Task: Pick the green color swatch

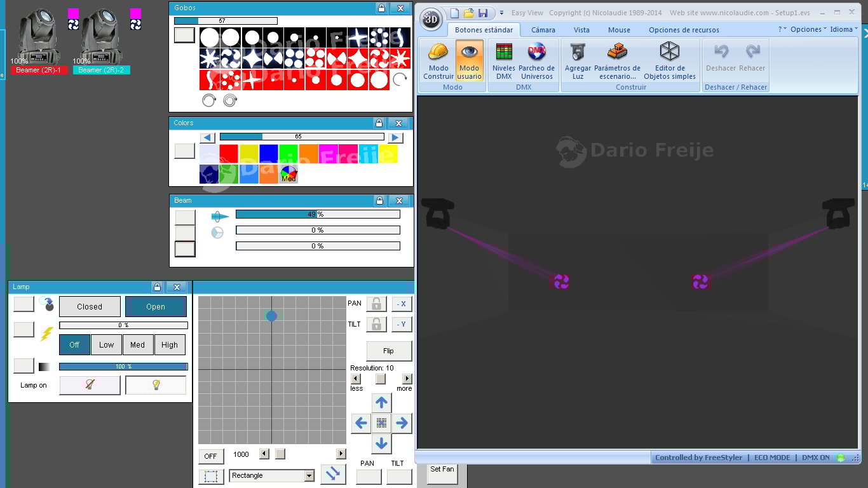Action: pyautogui.click(x=288, y=154)
